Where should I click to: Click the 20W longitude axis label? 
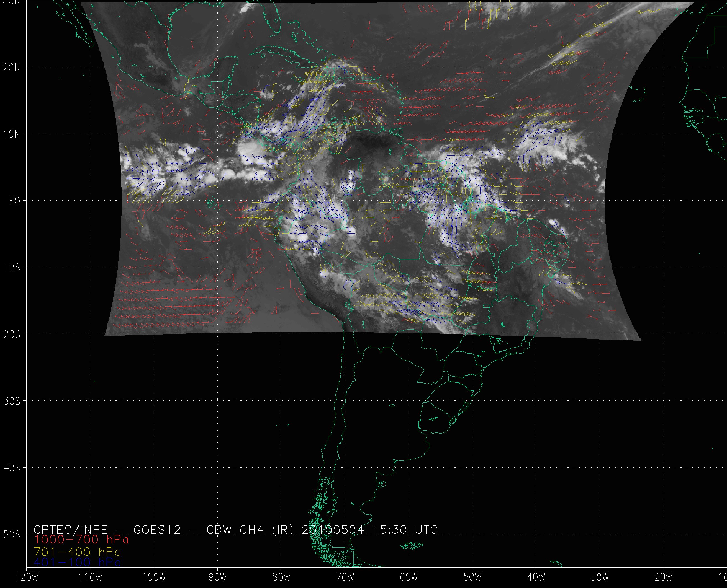(x=664, y=577)
